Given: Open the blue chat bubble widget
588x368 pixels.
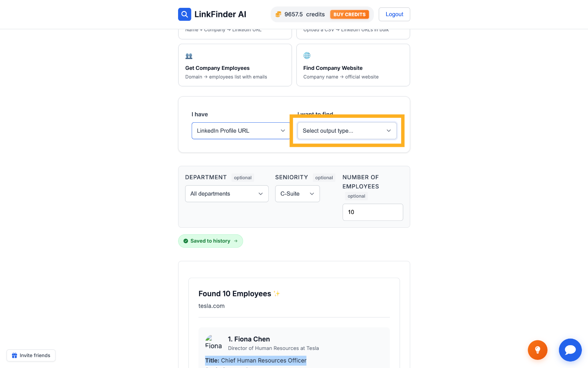Looking at the screenshot, I should [570, 350].
